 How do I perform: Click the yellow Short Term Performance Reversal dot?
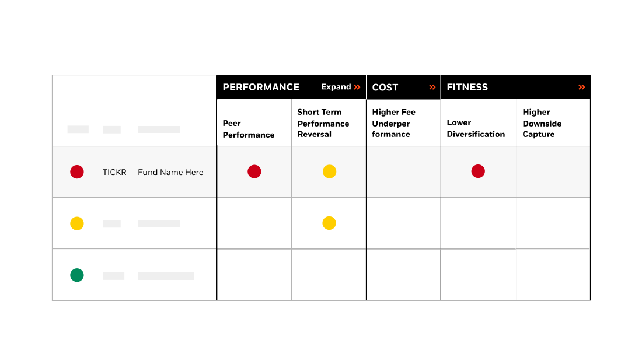[330, 171]
